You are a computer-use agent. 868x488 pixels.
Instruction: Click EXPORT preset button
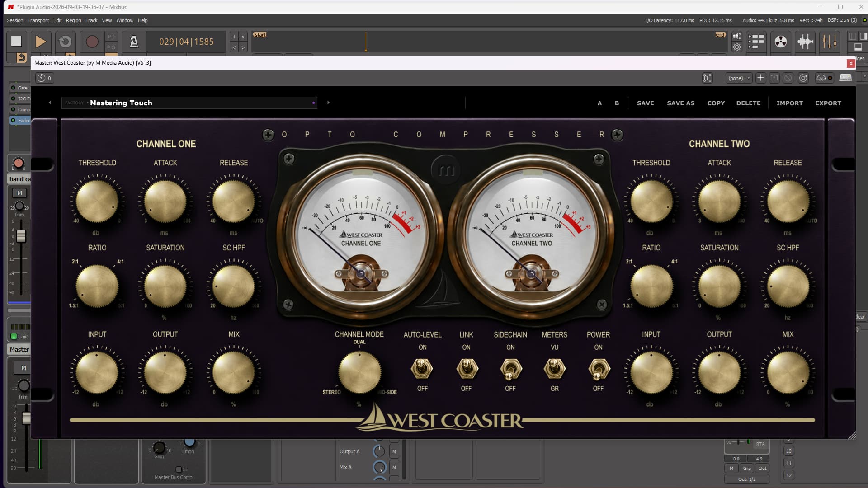[828, 103]
